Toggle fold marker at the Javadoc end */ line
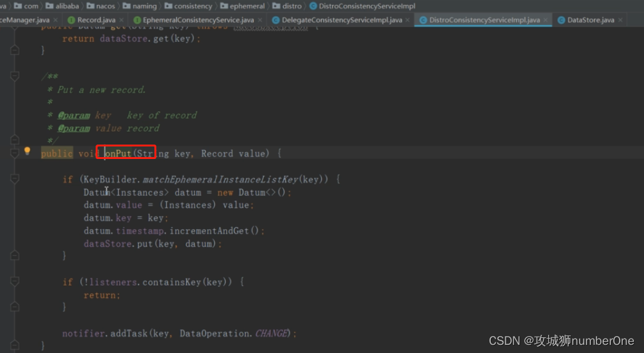644x353 pixels. click(x=15, y=140)
